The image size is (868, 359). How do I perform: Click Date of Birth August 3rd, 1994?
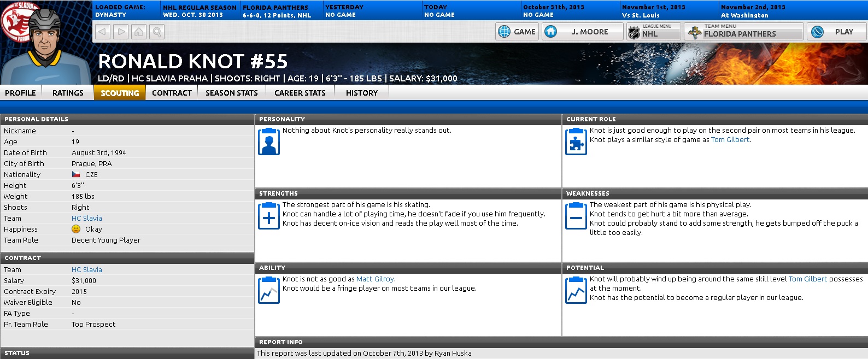point(99,152)
